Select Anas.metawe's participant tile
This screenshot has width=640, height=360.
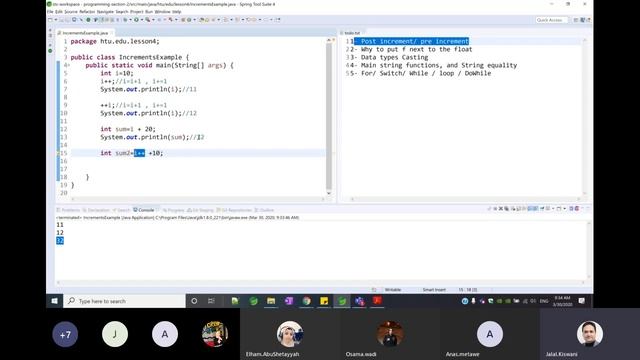[490, 334]
